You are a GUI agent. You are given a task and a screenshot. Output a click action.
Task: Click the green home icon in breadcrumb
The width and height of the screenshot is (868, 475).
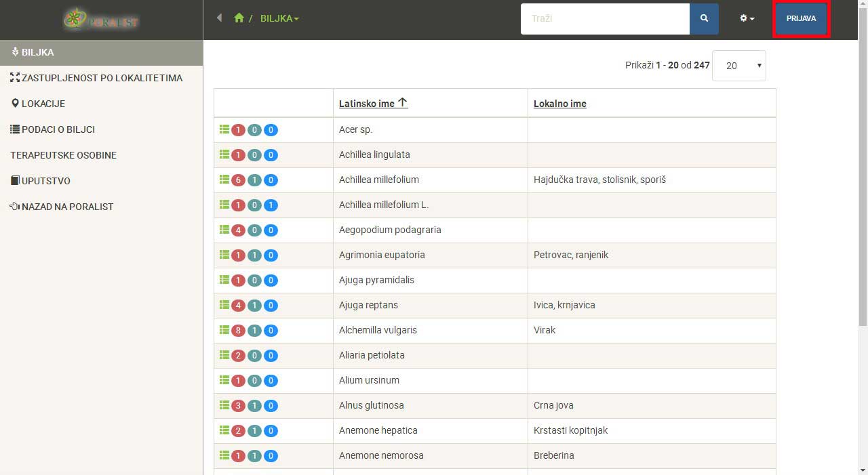point(239,18)
